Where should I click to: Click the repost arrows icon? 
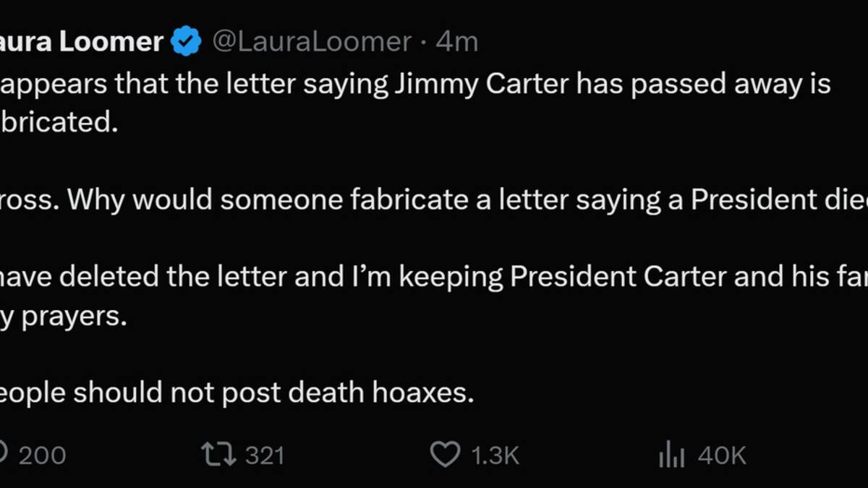coord(218,455)
